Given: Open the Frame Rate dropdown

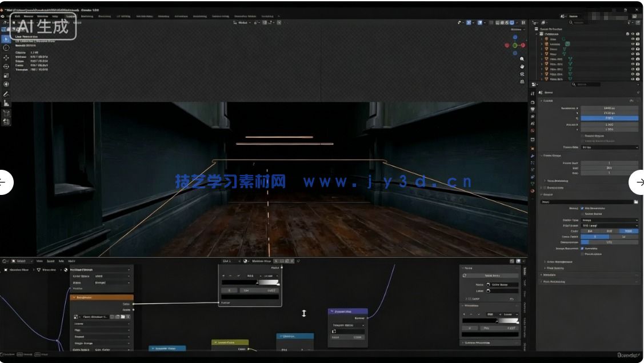Looking at the screenshot, I should (x=609, y=147).
